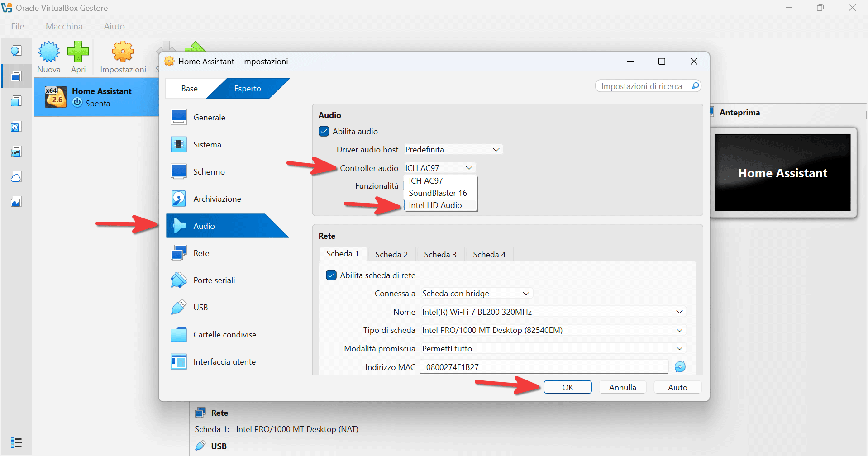This screenshot has width=868, height=456.
Task: Open the Cartelle condivise settings category
Action: [x=227, y=334]
